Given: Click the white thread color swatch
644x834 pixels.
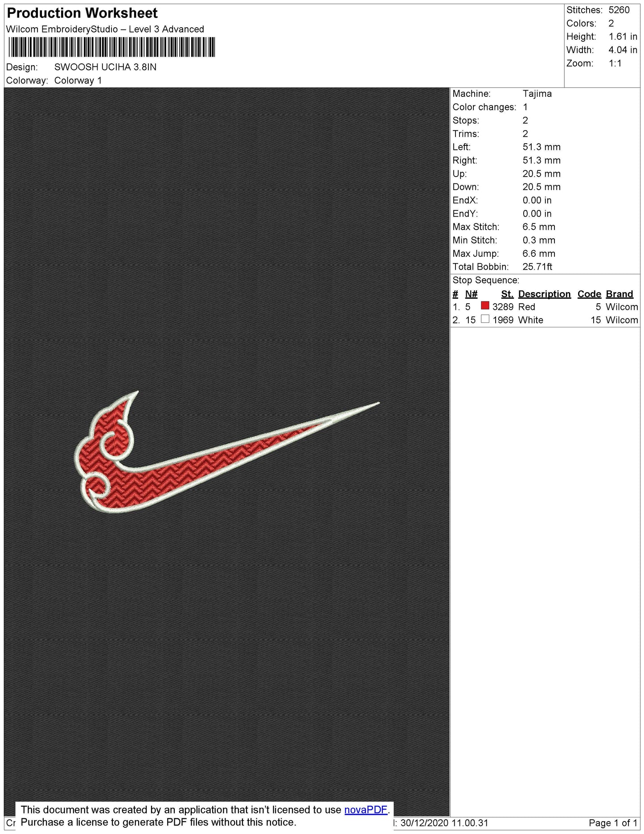Looking at the screenshot, I should (x=485, y=319).
